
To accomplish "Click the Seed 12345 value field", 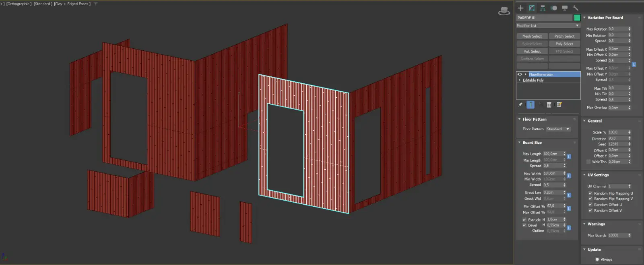I will click(617, 144).
